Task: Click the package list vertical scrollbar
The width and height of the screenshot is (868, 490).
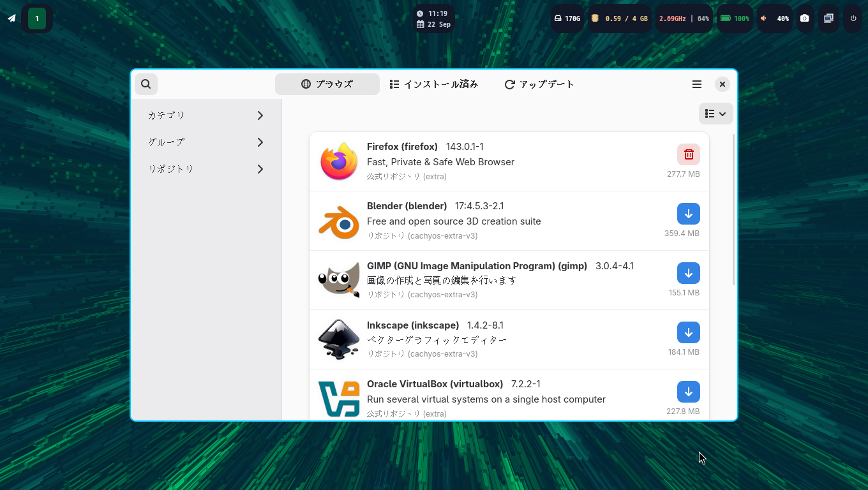Action: [x=734, y=209]
